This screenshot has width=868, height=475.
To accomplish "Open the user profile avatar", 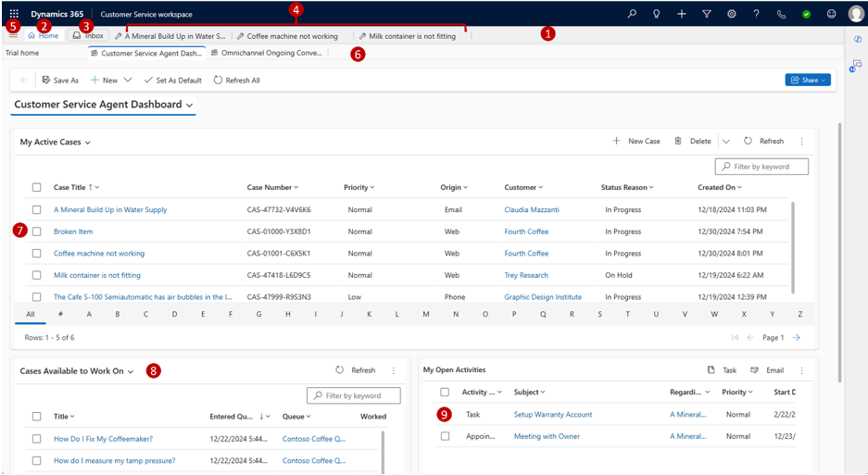I will (856, 14).
